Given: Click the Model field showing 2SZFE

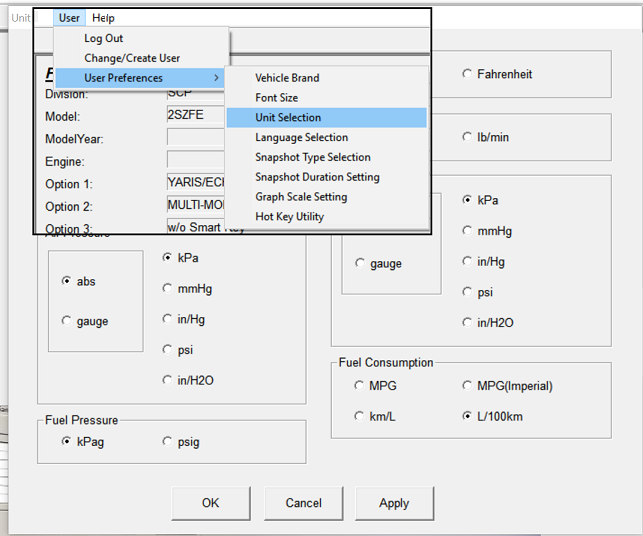Looking at the screenshot, I should click(x=196, y=116).
